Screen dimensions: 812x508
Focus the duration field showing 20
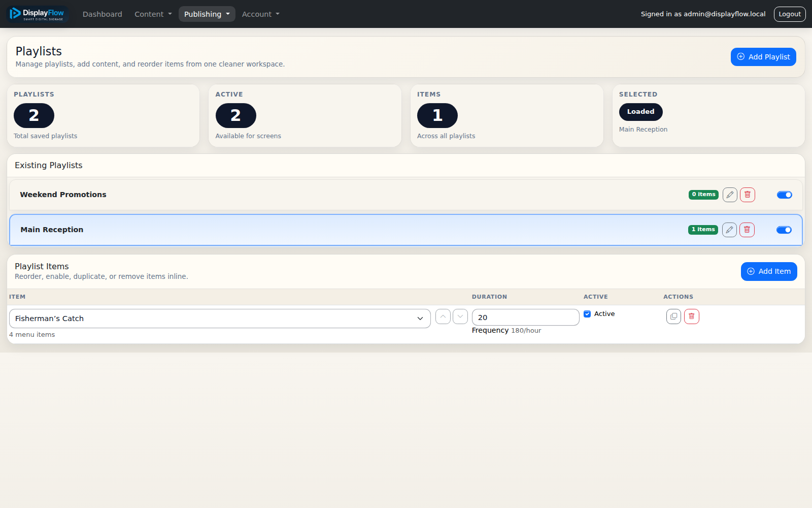pos(525,317)
